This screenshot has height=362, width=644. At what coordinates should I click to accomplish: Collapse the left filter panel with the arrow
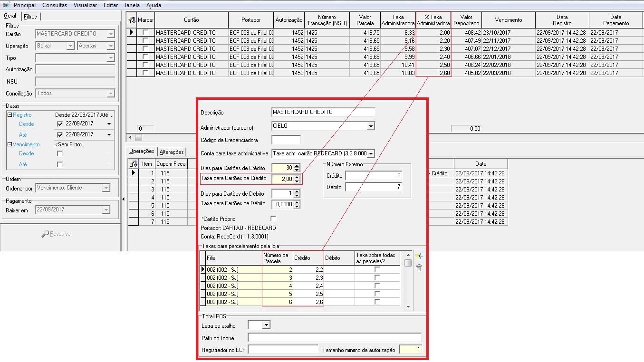click(123, 200)
